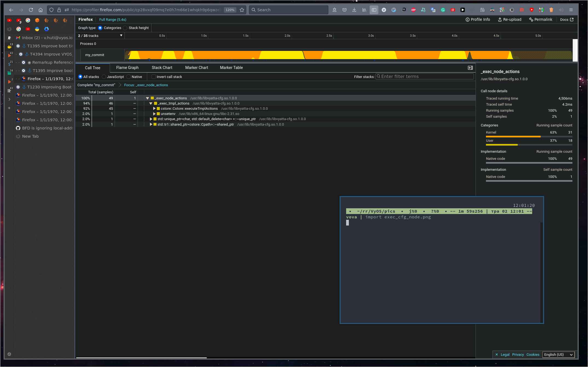Bookmark page with star icon
The image size is (588, 367).
click(x=242, y=10)
